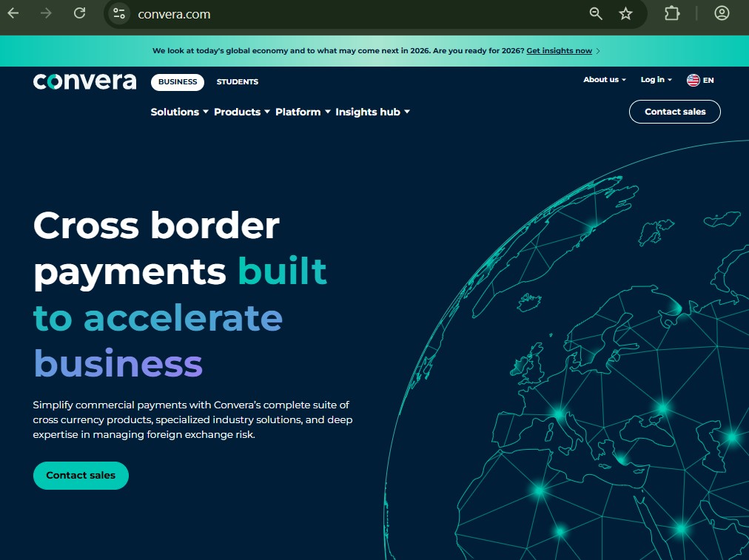Select the BUSINESS view pill
The image size is (749, 560).
tap(177, 81)
